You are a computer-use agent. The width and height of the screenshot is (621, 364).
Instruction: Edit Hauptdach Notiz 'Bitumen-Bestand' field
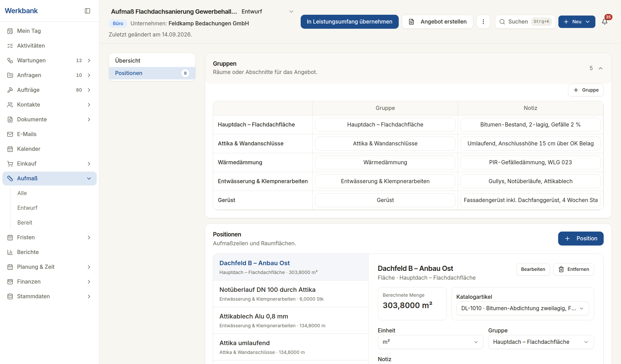pos(530,125)
